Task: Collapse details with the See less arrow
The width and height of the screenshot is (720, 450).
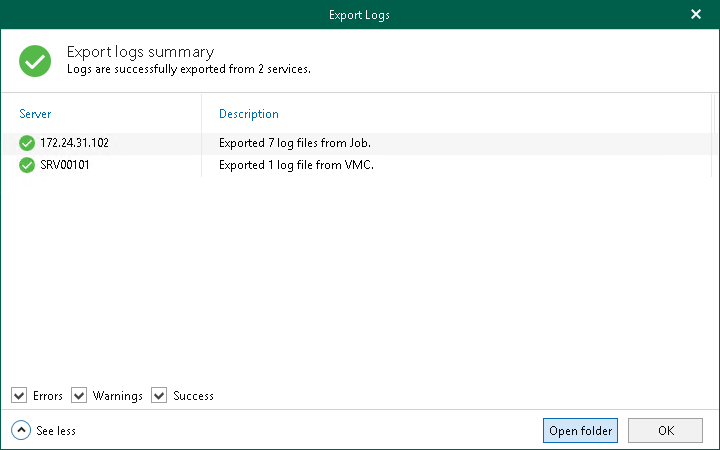Action: coord(21,430)
